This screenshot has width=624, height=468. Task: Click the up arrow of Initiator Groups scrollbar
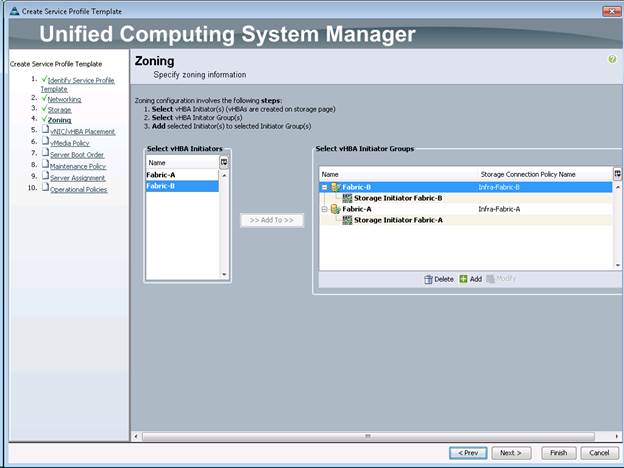(618, 187)
